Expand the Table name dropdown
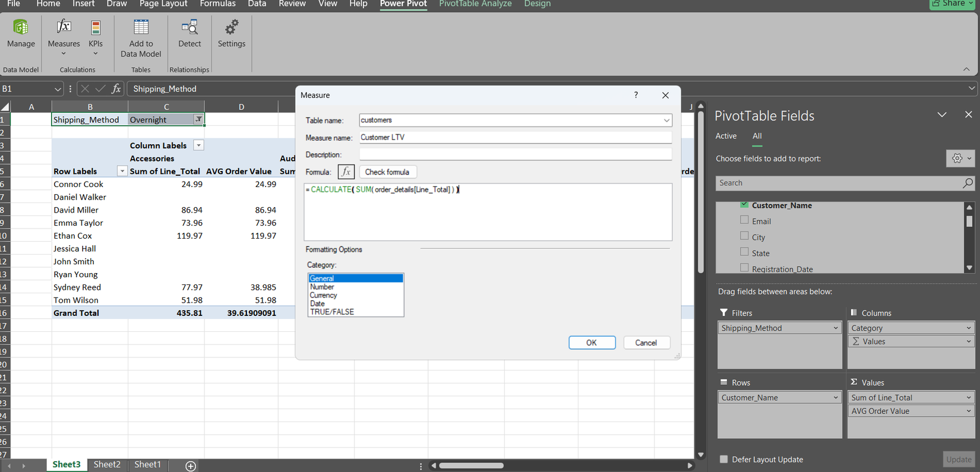The width and height of the screenshot is (980, 472). click(x=666, y=121)
